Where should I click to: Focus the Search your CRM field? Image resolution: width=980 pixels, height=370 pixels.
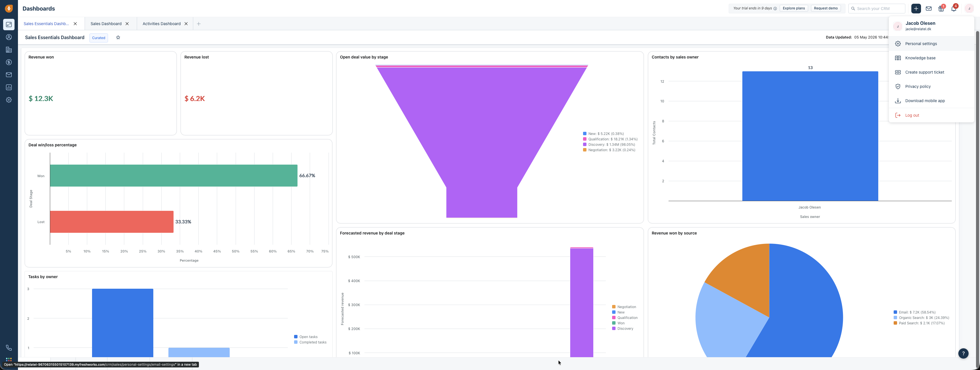(x=877, y=8)
